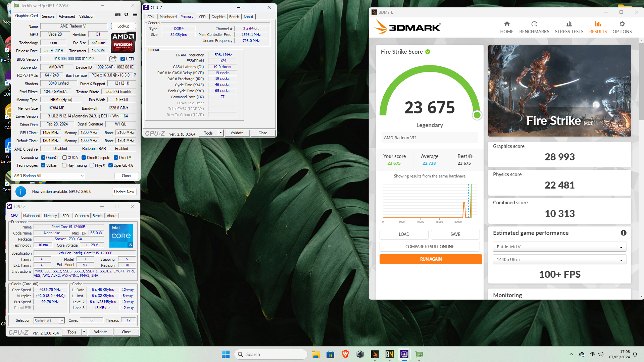644x362 pixels.
Task: Click the Best score info icon
Action: pos(470,156)
